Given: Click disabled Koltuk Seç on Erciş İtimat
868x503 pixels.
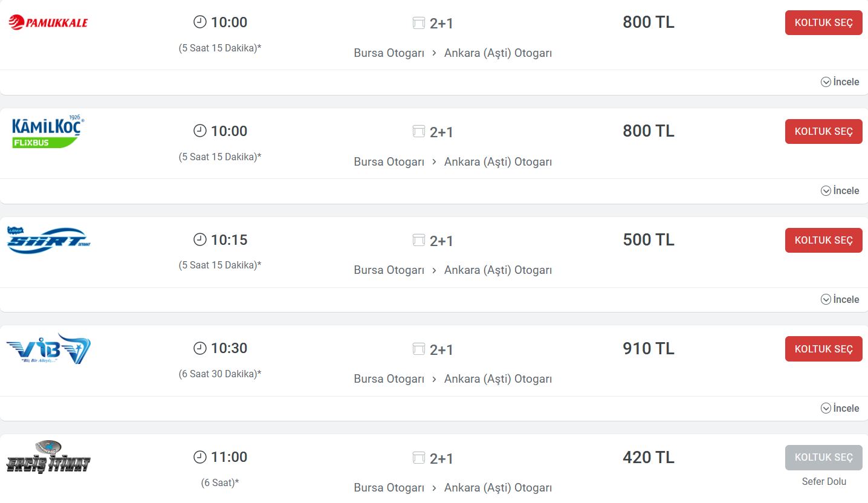Looking at the screenshot, I should 823,458.
